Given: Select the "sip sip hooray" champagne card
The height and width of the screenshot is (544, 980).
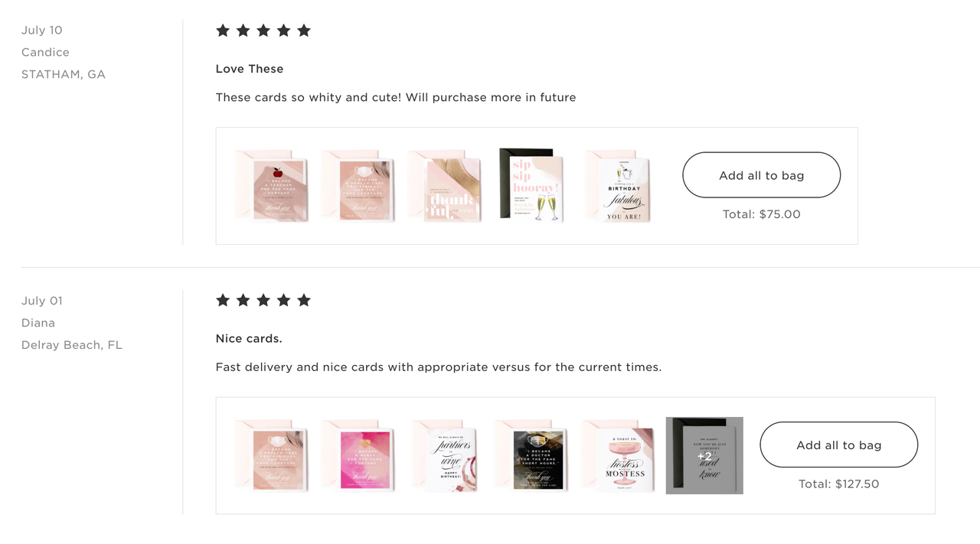Looking at the screenshot, I should click(532, 186).
